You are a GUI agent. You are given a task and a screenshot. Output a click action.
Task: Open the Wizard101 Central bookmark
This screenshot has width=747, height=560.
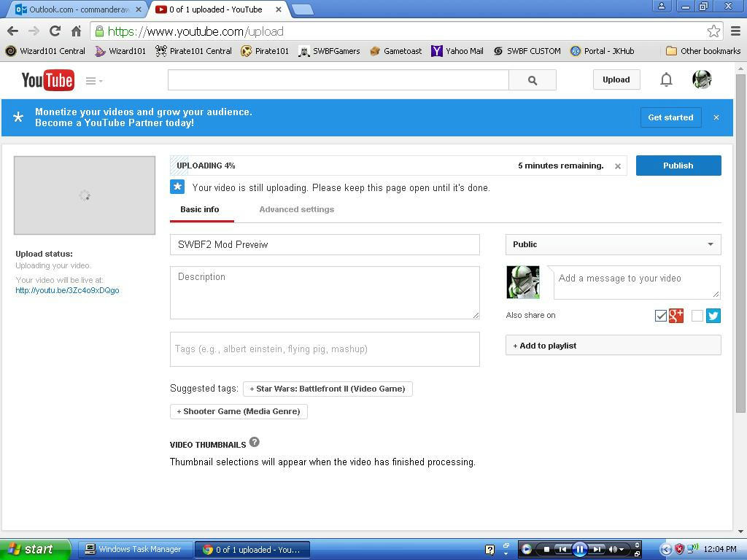pos(45,51)
